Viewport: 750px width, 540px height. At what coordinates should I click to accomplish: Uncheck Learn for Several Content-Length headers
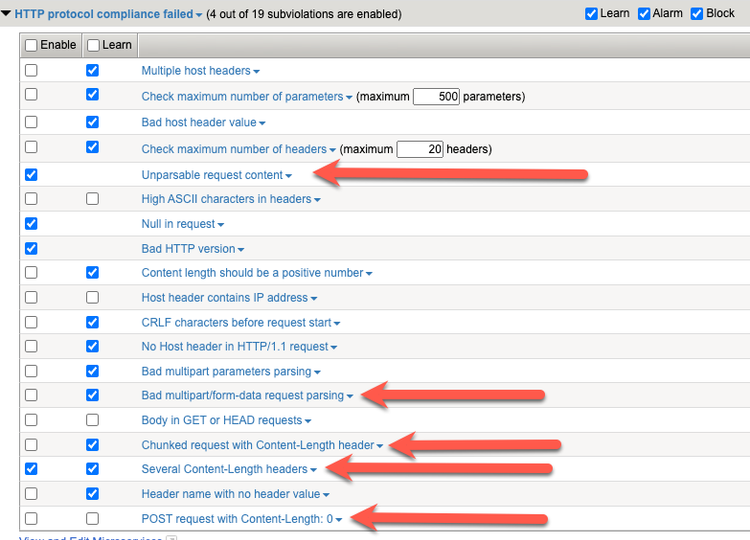pyautogui.click(x=93, y=468)
